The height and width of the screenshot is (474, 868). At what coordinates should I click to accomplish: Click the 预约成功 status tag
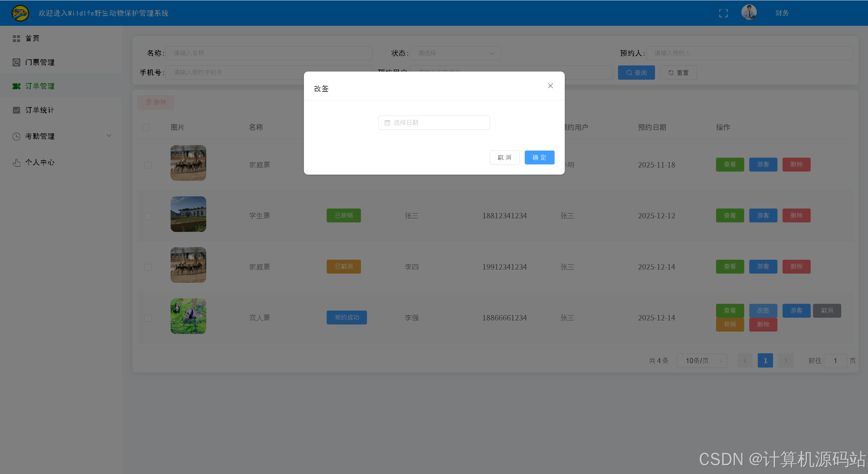[x=347, y=317]
